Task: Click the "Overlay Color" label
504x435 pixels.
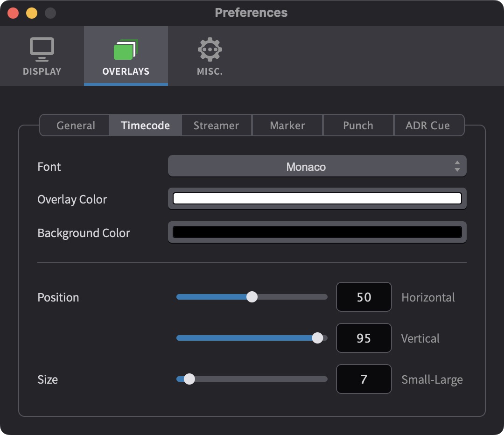Action: tap(72, 199)
